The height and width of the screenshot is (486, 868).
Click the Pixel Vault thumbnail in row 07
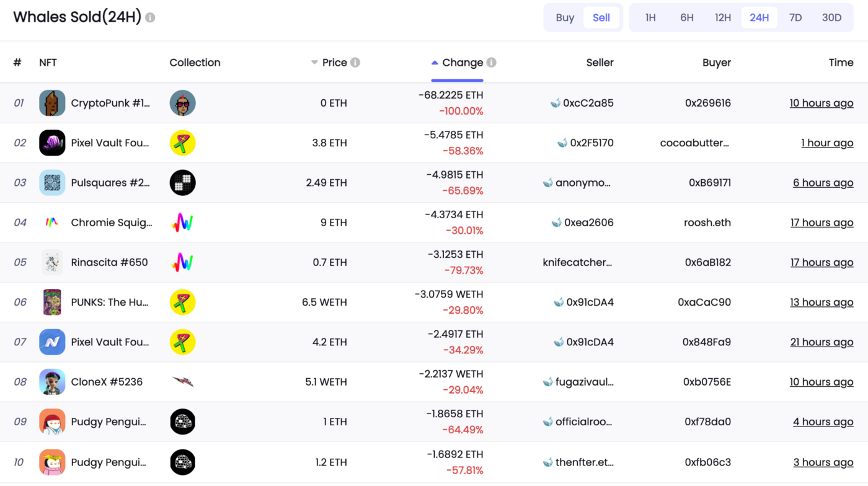click(x=52, y=342)
